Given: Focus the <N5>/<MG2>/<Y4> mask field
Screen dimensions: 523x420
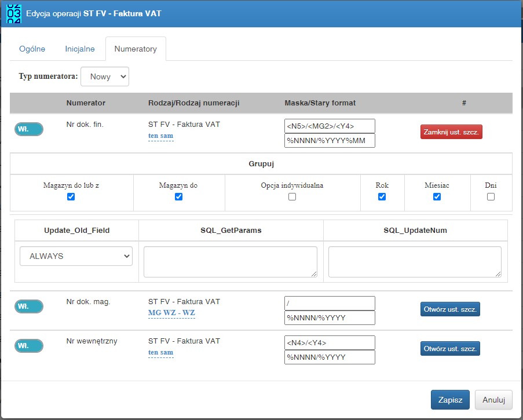Looking at the screenshot, I should 330,126.
